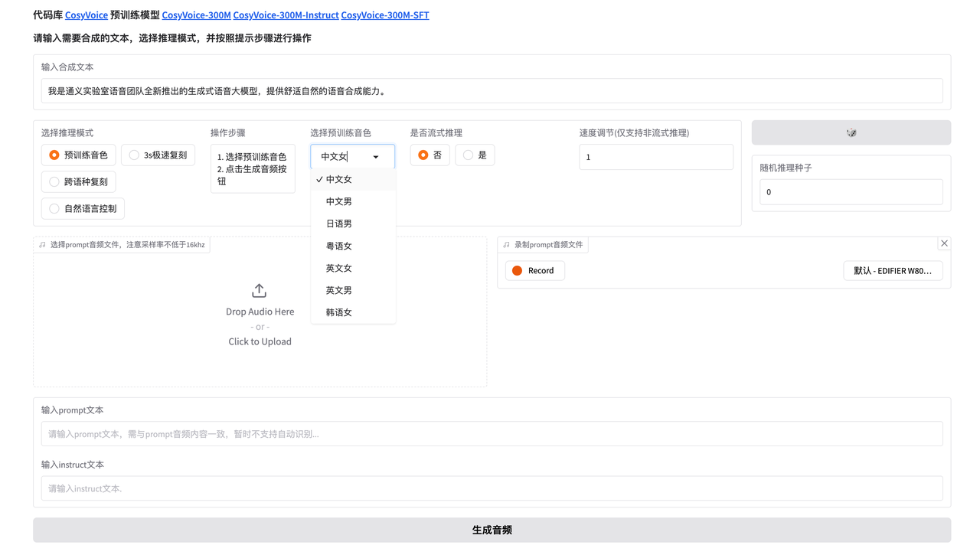Screen dimensions: 980x545
Task: Choose 韩语女 from the voice list
Action: [x=339, y=312]
